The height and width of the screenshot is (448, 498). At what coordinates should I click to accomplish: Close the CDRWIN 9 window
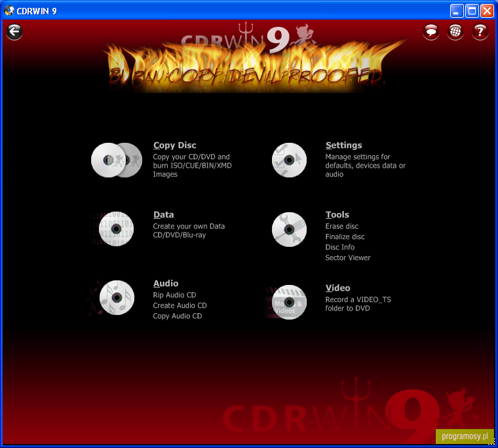488,11
